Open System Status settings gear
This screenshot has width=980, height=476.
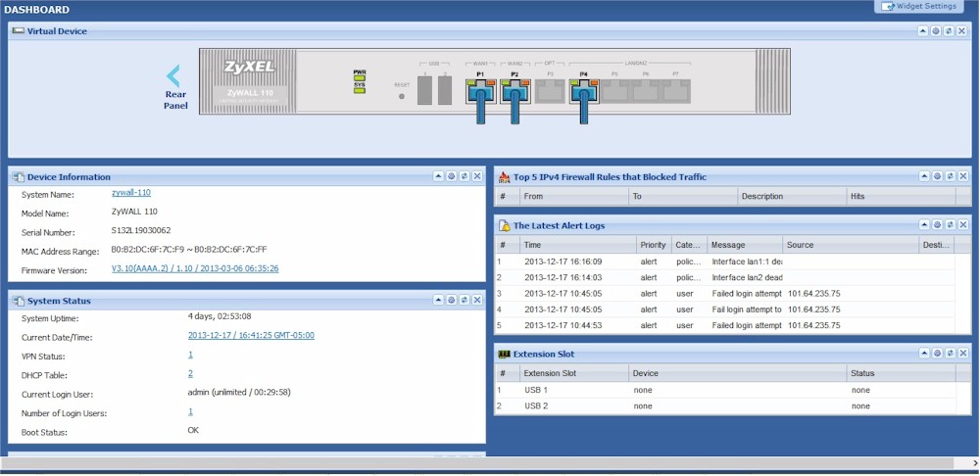click(451, 300)
